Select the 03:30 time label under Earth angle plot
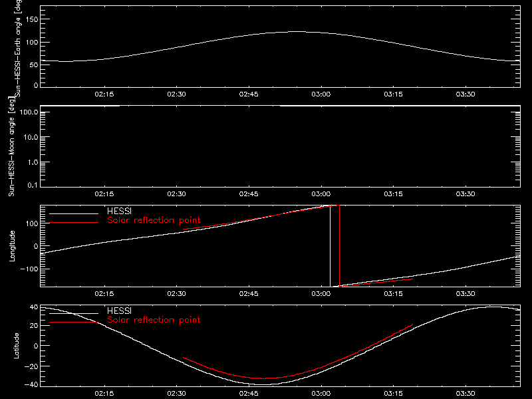 [465, 94]
